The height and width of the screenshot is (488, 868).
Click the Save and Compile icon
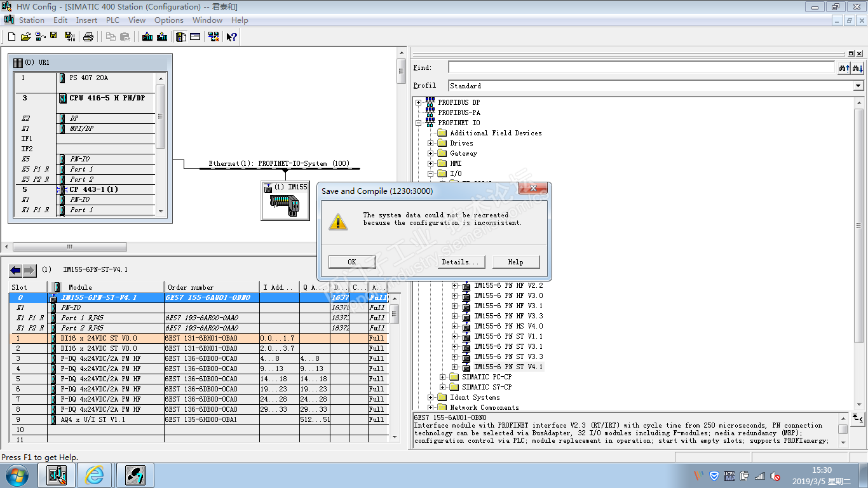coord(69,37)
